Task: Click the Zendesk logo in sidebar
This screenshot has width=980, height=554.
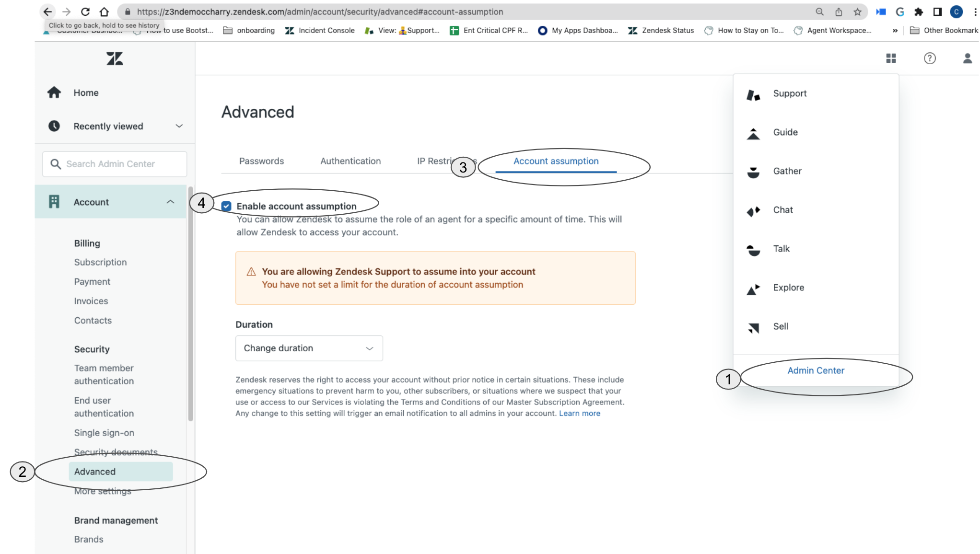Action: pyautogui.click(x=115, y=58)
